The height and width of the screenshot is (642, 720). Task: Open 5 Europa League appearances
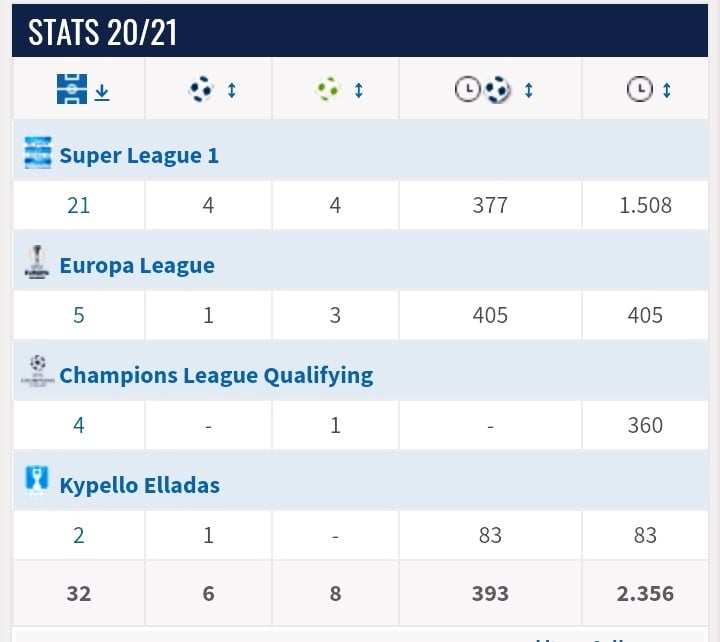click(x=78, y=315)
